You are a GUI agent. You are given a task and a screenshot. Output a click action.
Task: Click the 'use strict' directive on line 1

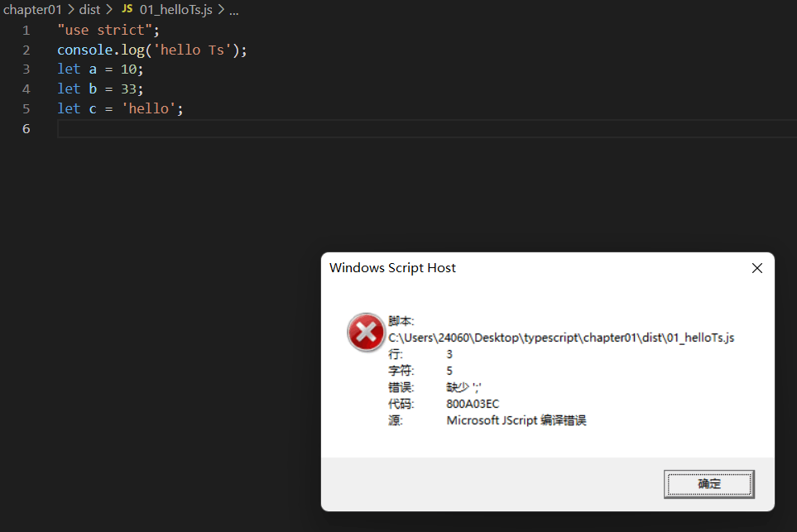point(106,30)
